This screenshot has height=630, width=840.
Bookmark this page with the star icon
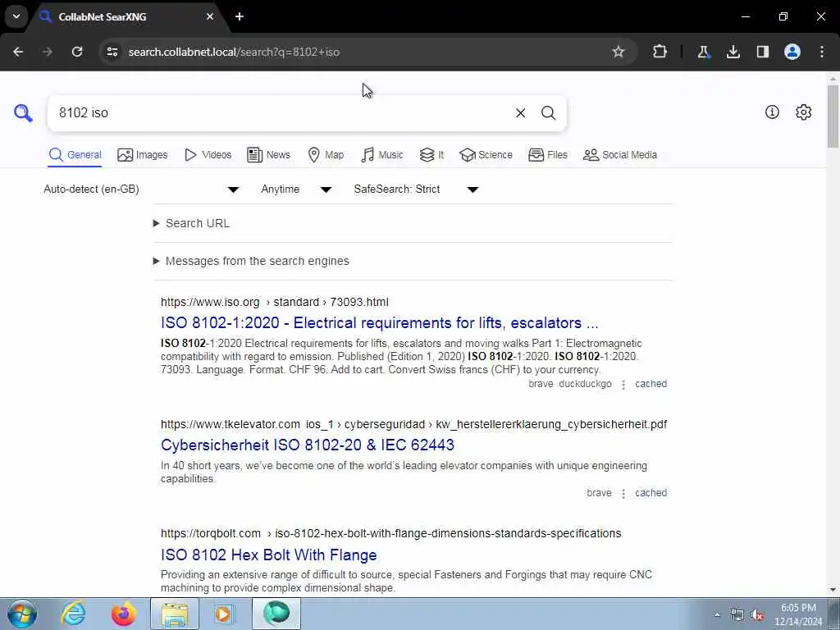tap(619, 52)
